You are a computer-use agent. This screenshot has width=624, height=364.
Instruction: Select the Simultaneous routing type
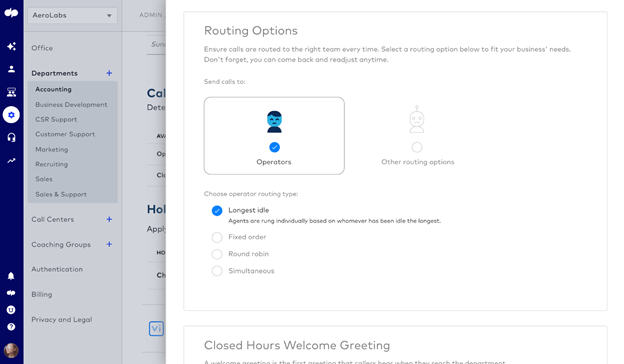217,271
